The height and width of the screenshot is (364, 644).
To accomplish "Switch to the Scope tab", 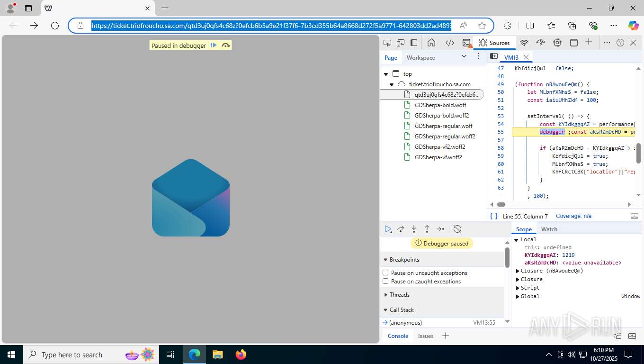I will 524,229.
